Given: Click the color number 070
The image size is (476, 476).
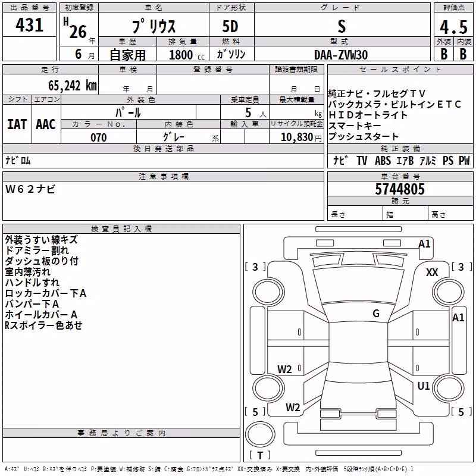Looking at the screenshot, I should click(x=99, y=137).
